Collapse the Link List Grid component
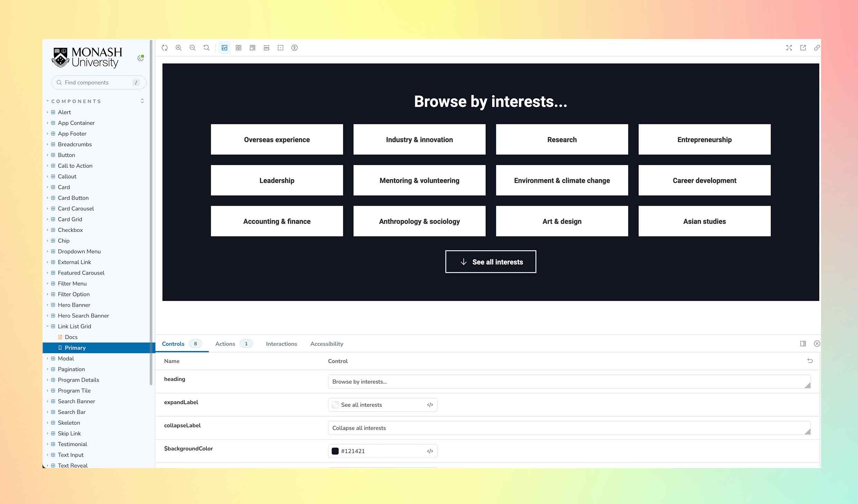 [74, 326]
